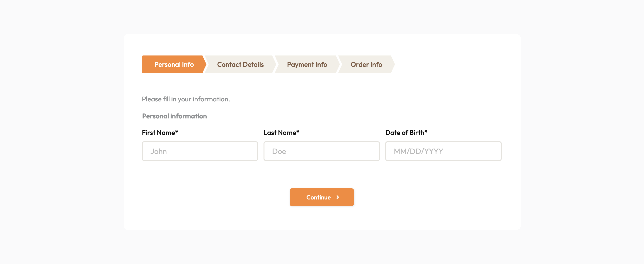
Task: Select the Personal Info step tab
Action: pos(174,64)
